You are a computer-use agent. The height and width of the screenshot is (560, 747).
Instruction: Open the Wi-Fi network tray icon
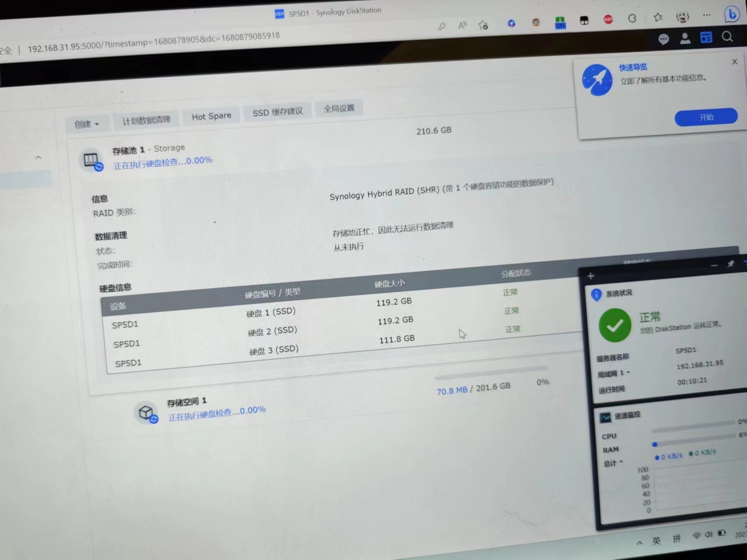pos(696,535)
